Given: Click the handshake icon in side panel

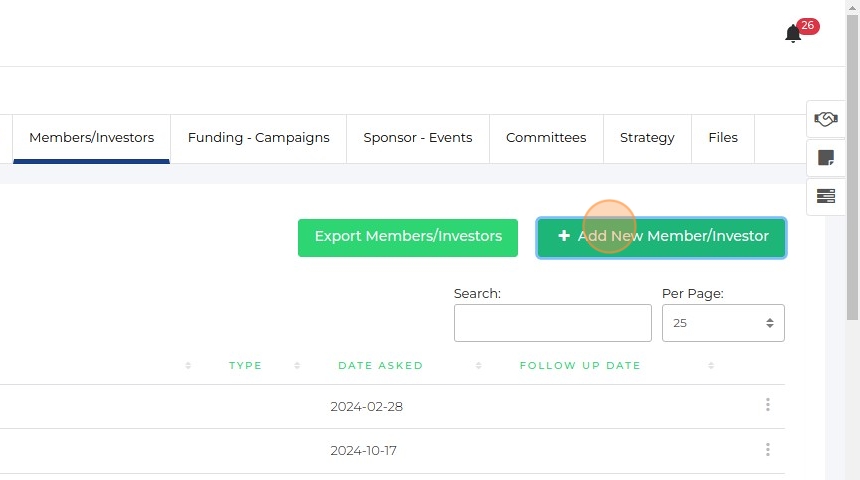Looking at the screenshot, I should 825,119.
